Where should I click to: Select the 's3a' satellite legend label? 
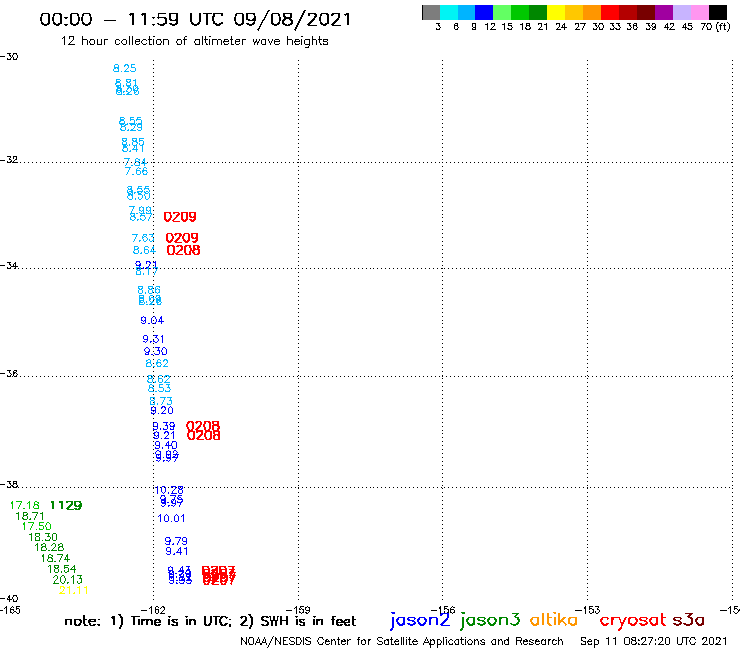pyautogui.click(x=689, y=620)
